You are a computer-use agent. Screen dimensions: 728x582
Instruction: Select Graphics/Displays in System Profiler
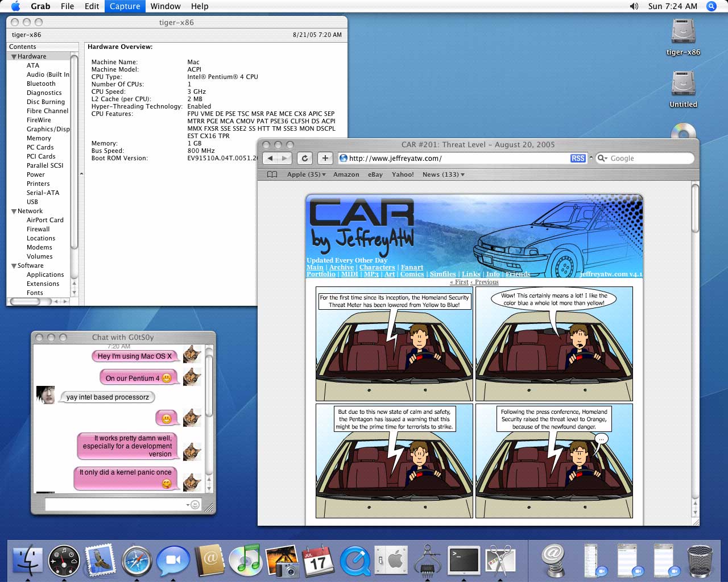click(x=48, y=129)
